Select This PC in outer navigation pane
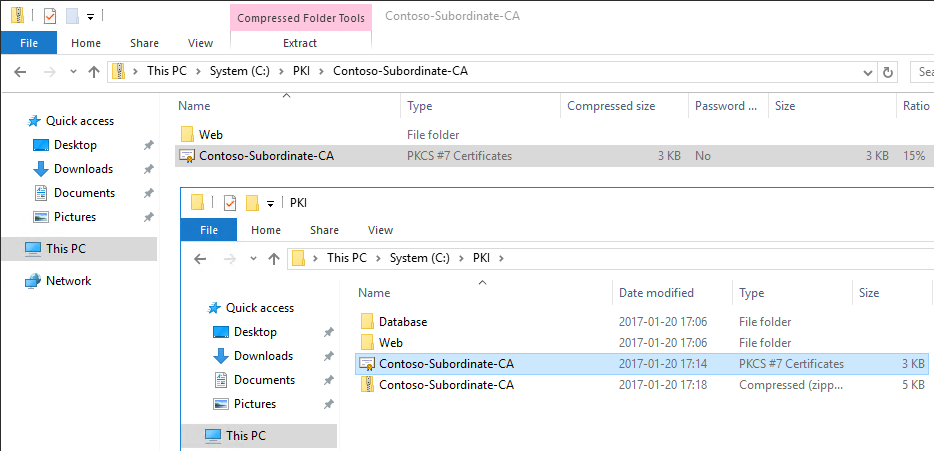 (79, 248)
